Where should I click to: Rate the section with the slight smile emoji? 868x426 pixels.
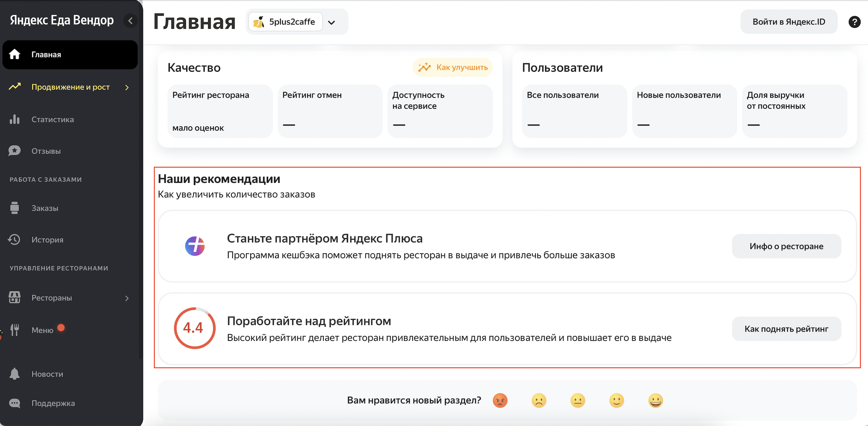click(617, 400)
